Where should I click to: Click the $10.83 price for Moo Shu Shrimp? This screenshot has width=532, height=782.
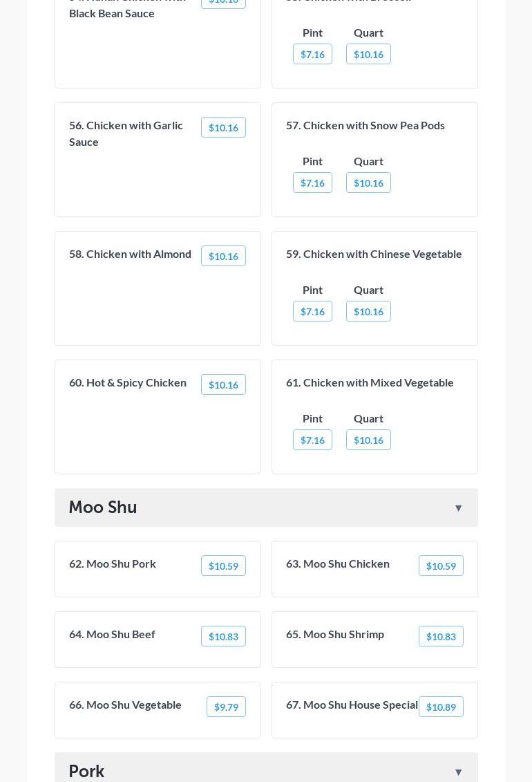441,637
